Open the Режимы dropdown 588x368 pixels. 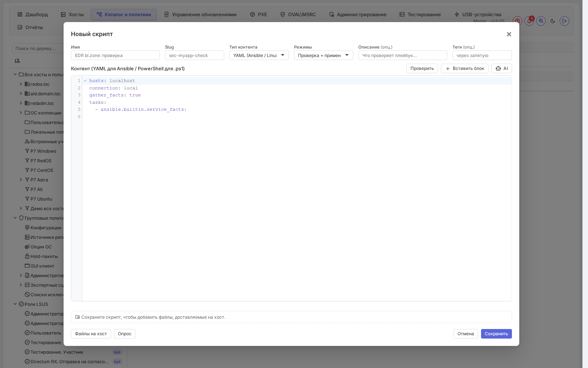tap(323, 55)
